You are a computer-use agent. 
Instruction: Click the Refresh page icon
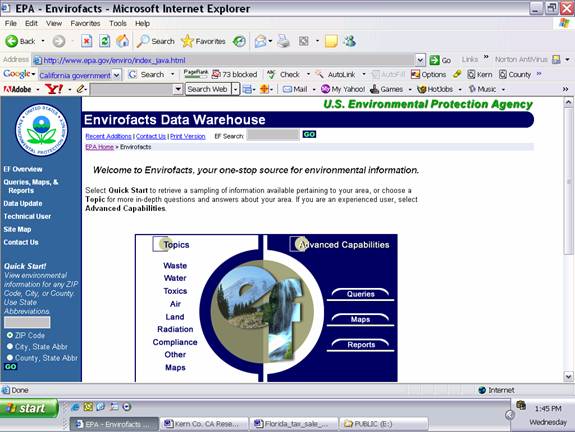[x=105, y=41]
